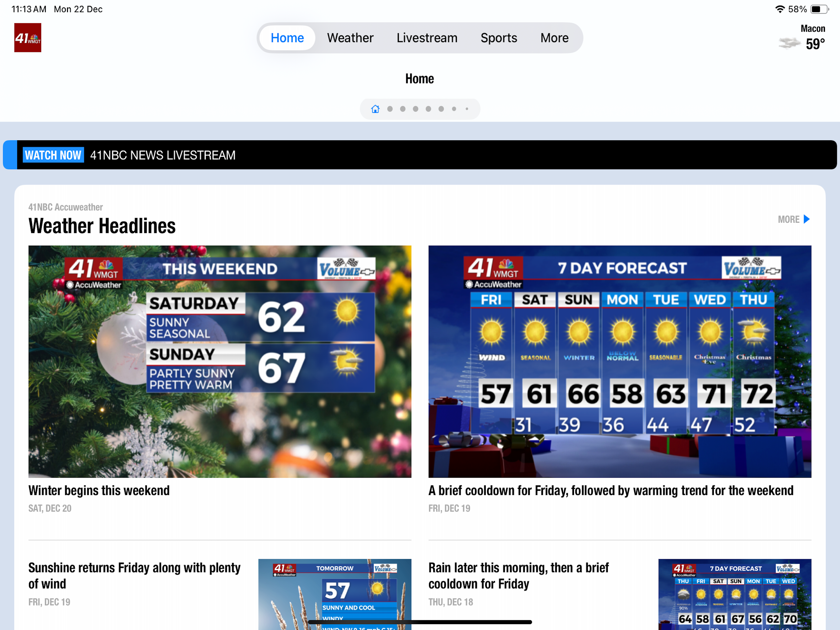Open "A brief cooldown for Friday" headline

611,491
